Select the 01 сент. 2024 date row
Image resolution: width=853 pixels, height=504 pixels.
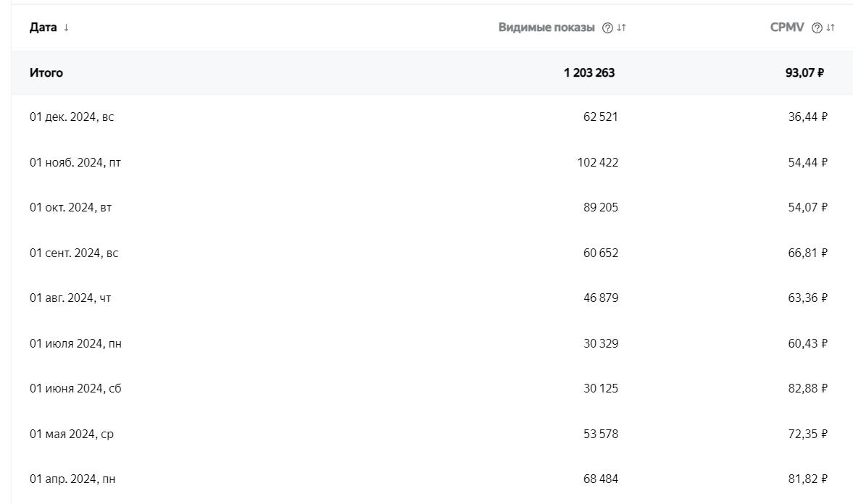point(74,253)
